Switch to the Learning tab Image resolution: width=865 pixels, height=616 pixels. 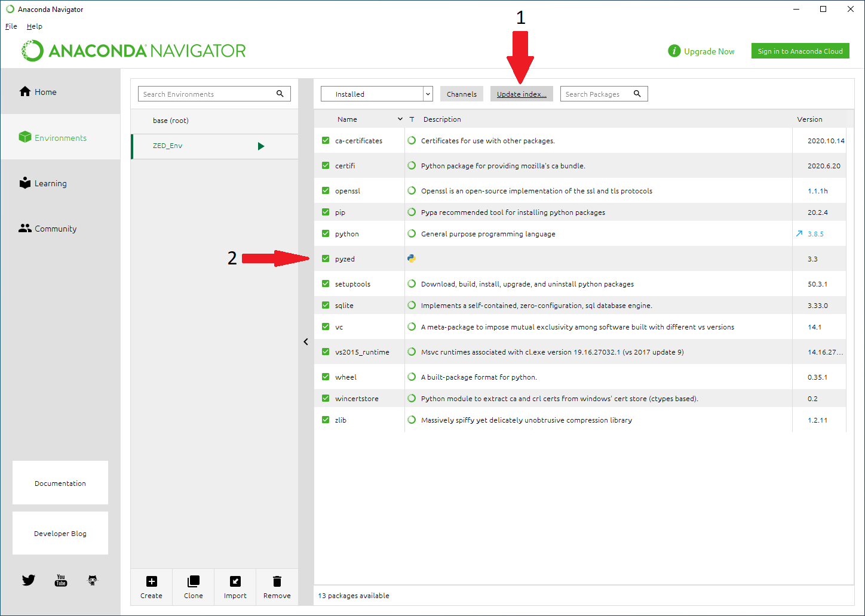click(x=60, y=183)
